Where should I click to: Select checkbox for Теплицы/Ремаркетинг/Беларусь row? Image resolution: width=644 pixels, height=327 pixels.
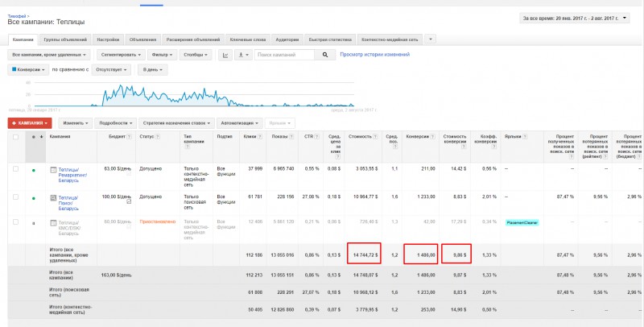pos(15,169)
